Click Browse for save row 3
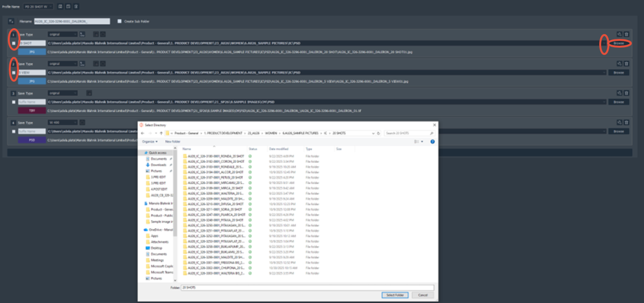Screen dimensions: 644x303 click(x=619, y=102)
